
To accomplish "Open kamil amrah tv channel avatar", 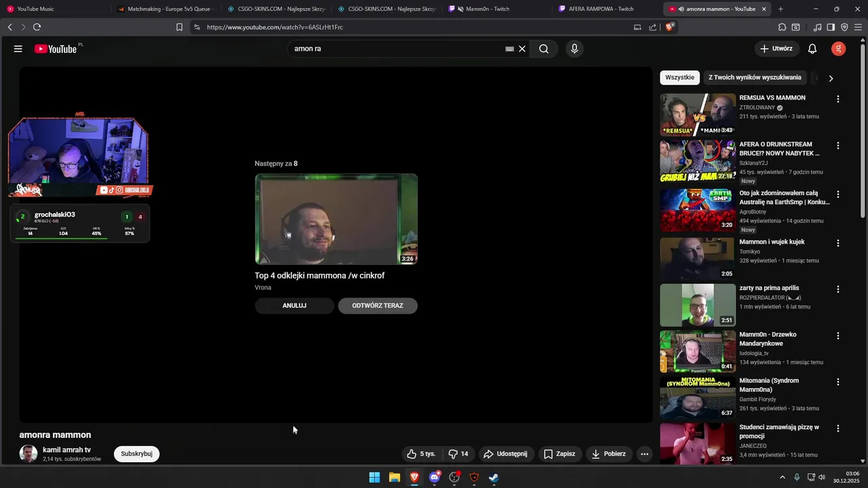I will pos(28,454).
